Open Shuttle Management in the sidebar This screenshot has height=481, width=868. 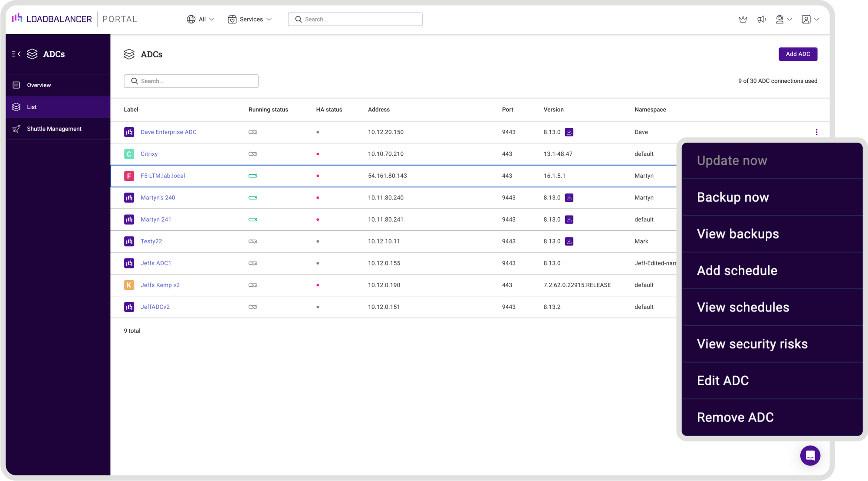click(58, 129)
